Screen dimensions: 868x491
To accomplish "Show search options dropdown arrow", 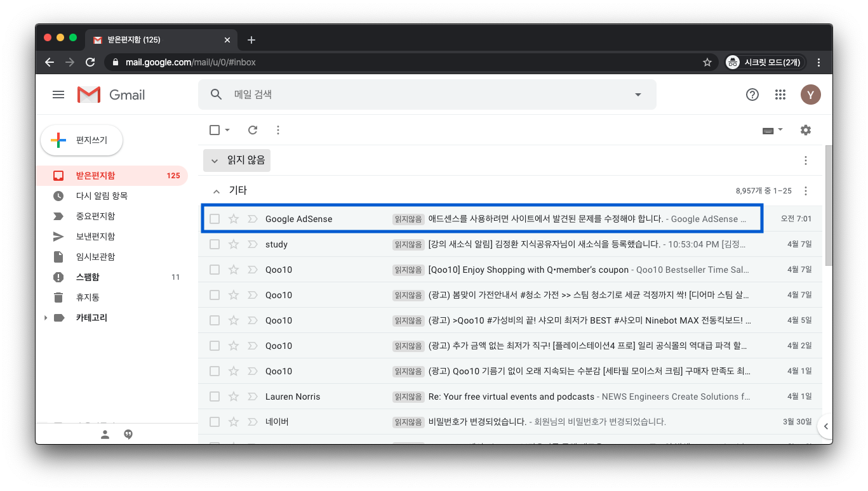I will 638,95.
